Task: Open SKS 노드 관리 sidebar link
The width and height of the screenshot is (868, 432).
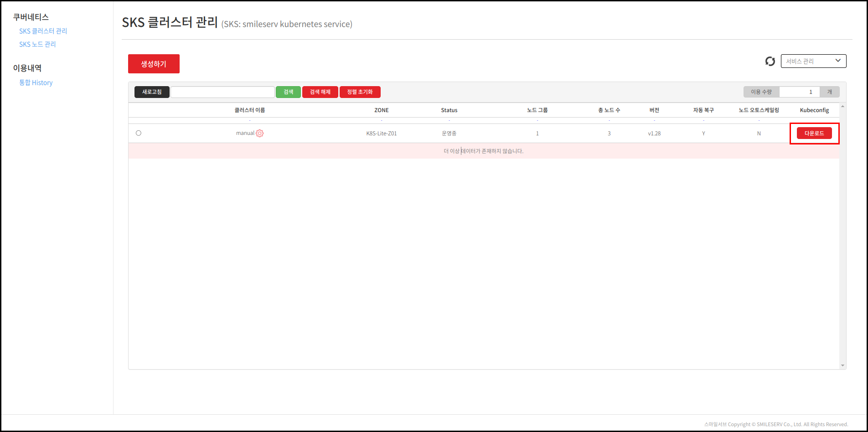Action: [37, 44]
